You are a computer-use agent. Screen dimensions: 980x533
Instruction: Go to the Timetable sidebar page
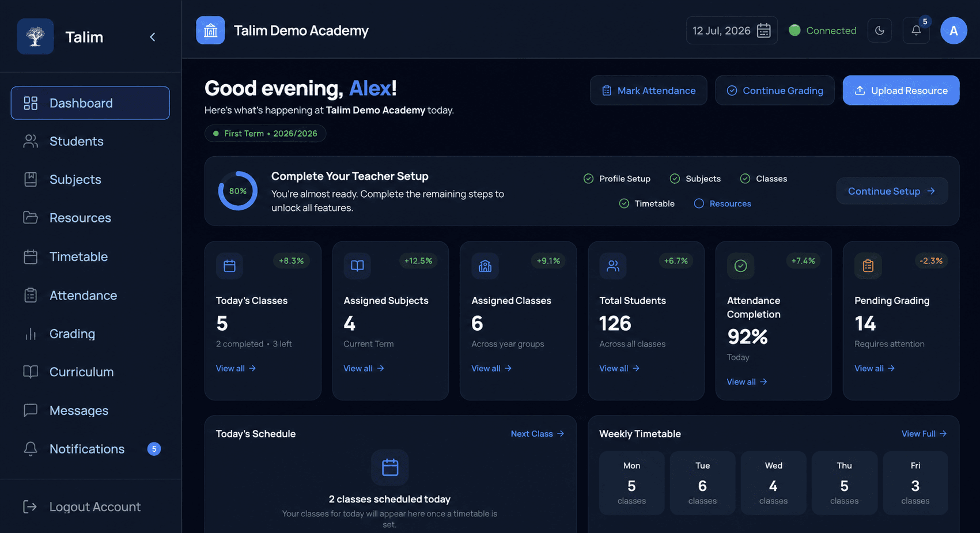90,256
